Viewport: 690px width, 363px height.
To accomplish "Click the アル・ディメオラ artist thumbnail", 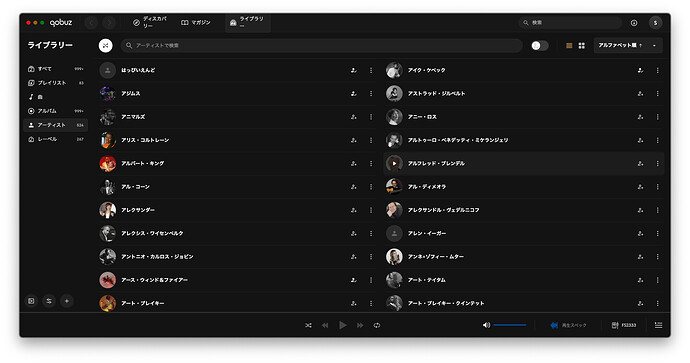I will [x=394, y=187].
